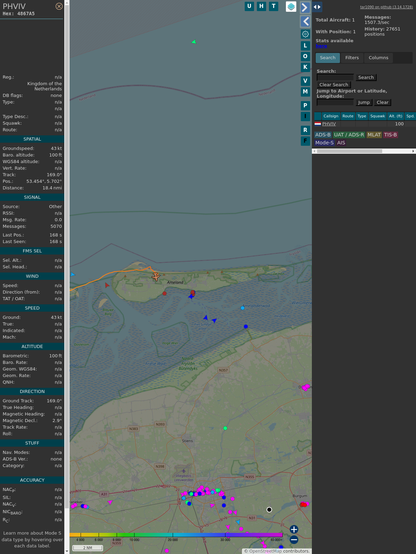
Task: Toggle sidebar width with double-arrow button
Action: 317,7
